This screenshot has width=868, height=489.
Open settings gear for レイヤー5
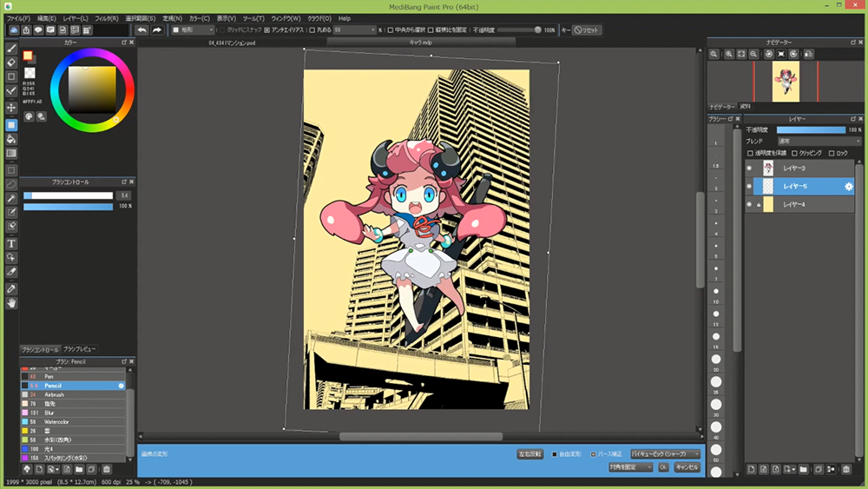pyautogui.click(x=849, y=187)
